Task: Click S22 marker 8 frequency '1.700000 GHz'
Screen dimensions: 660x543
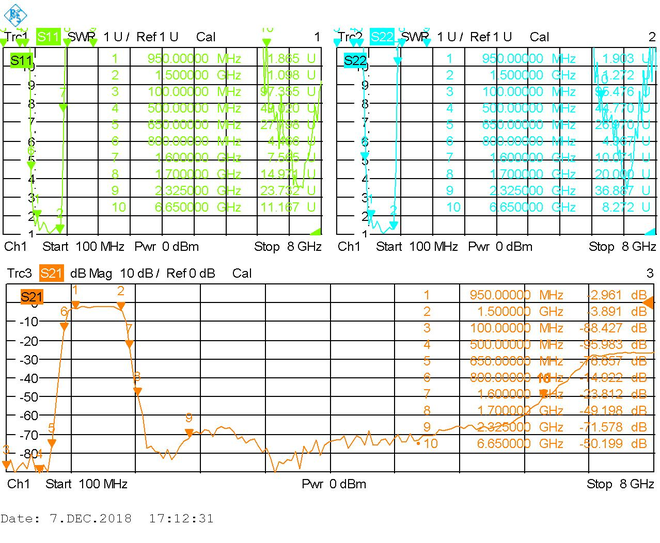Action: [x=532, y=174]
